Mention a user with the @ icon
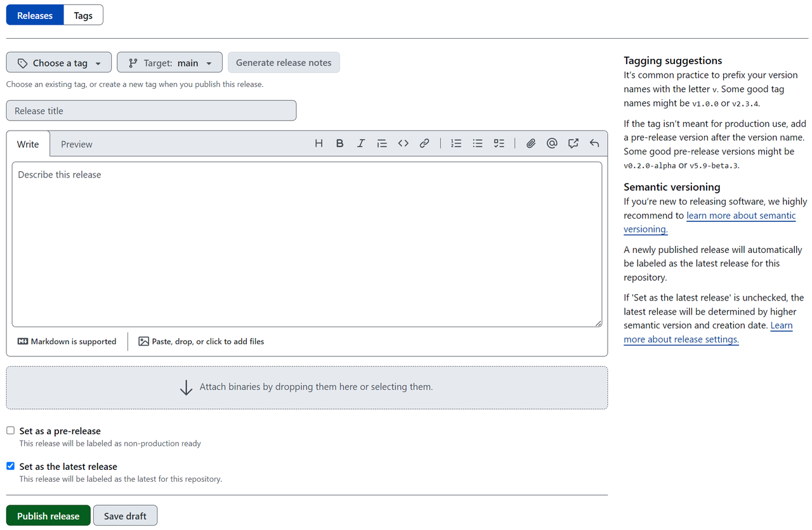Viewport: 812px width, 530px height. click(x=552, y=143)
